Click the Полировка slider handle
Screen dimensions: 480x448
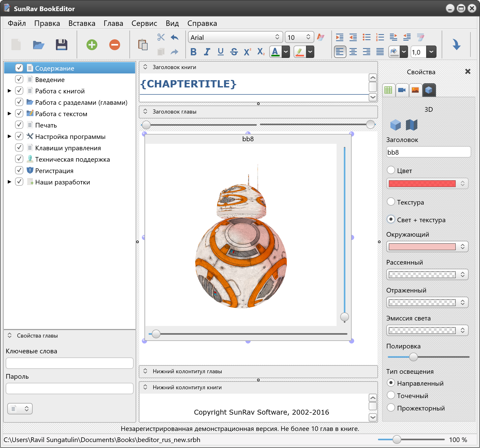pyautogui.click(x=413, y=357)
